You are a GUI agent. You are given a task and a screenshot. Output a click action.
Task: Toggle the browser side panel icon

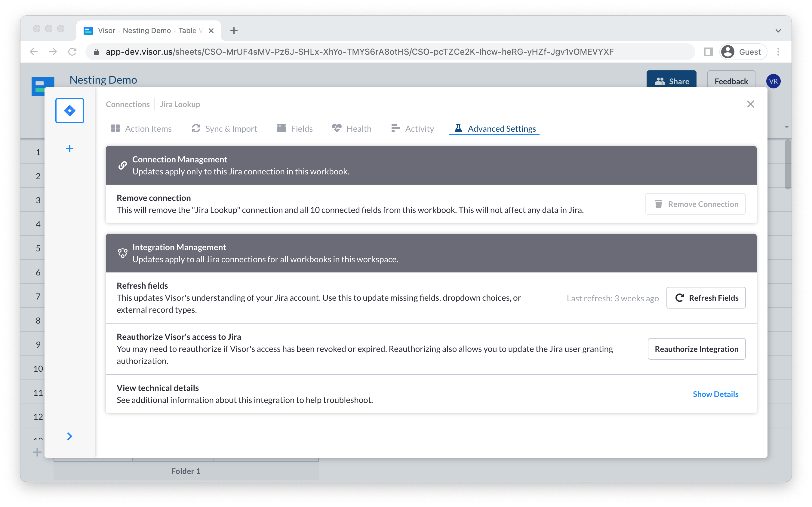click(708, 52)
